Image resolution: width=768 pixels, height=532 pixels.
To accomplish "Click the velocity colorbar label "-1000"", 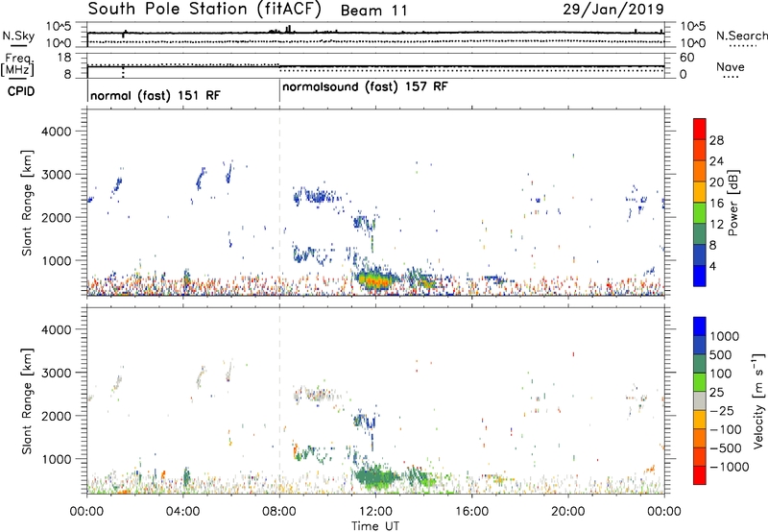I will pos(729,467).
